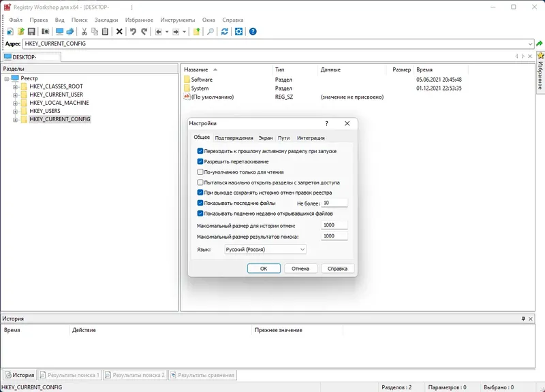Click the undo arrow icon

tap(133, 31)
